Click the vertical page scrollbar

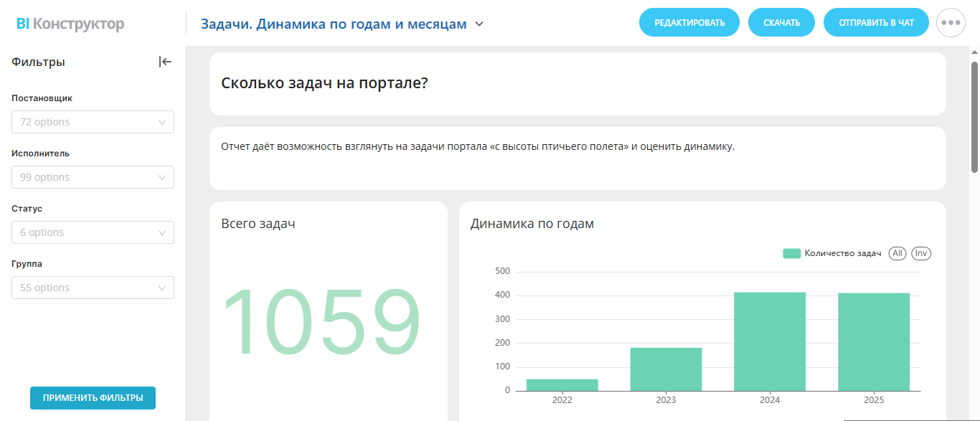coord(974,117)
